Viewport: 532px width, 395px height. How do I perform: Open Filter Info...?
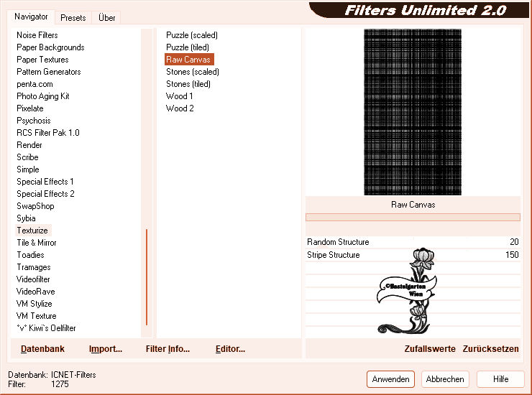(x=168, y=349)
